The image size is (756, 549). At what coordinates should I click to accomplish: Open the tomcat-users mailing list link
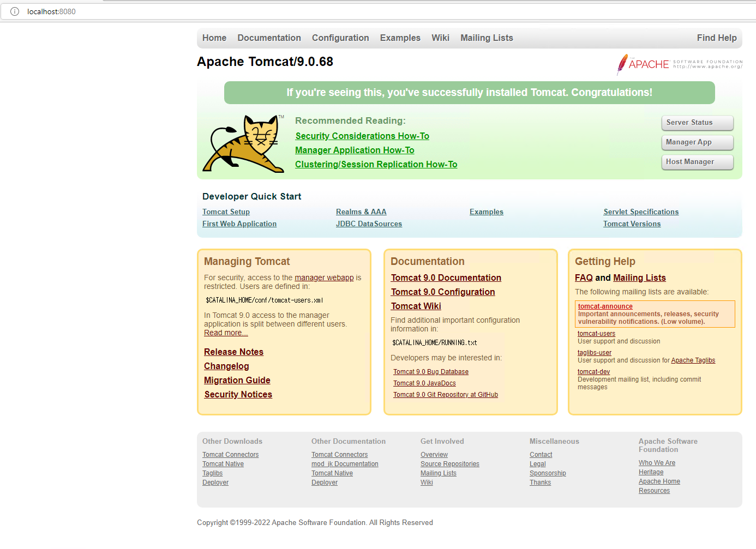(596, 334)
